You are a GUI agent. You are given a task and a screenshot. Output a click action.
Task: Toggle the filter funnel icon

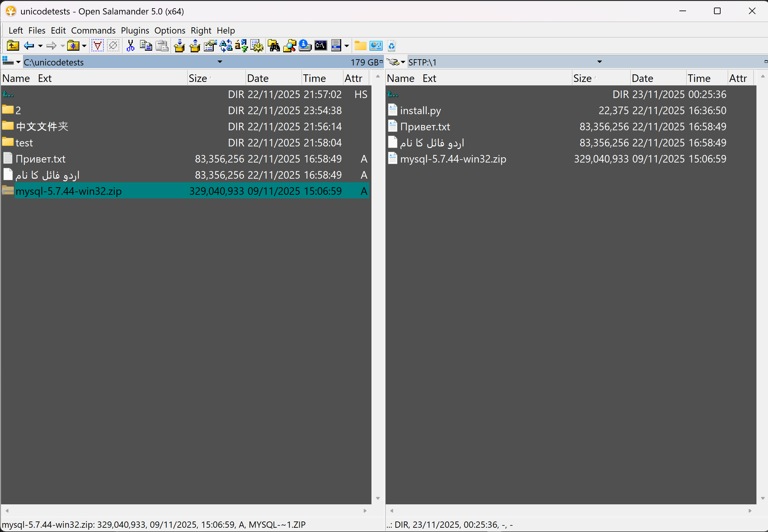coord(97,46)
